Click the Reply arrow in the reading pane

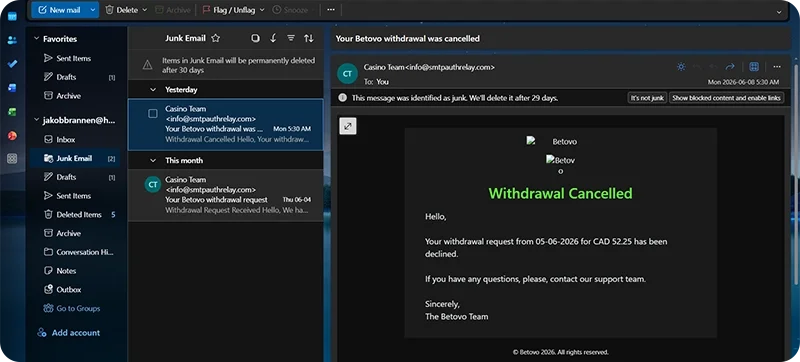coord(697,67)
